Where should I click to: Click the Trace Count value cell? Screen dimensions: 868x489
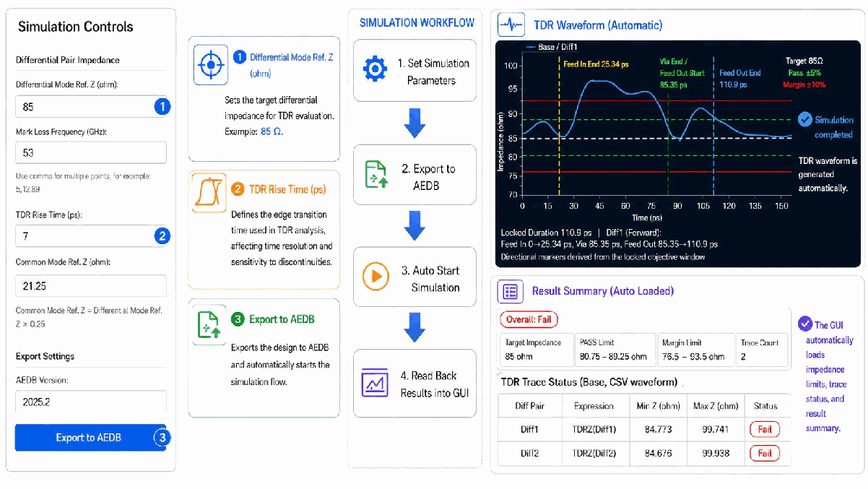(761, 350)
